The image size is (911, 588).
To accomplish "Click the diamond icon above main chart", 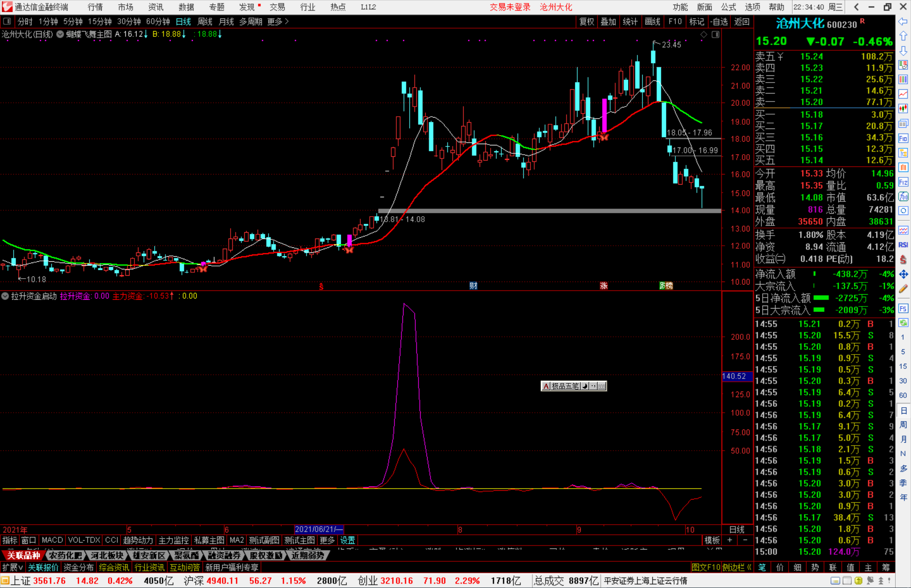I will click(703, 35).
